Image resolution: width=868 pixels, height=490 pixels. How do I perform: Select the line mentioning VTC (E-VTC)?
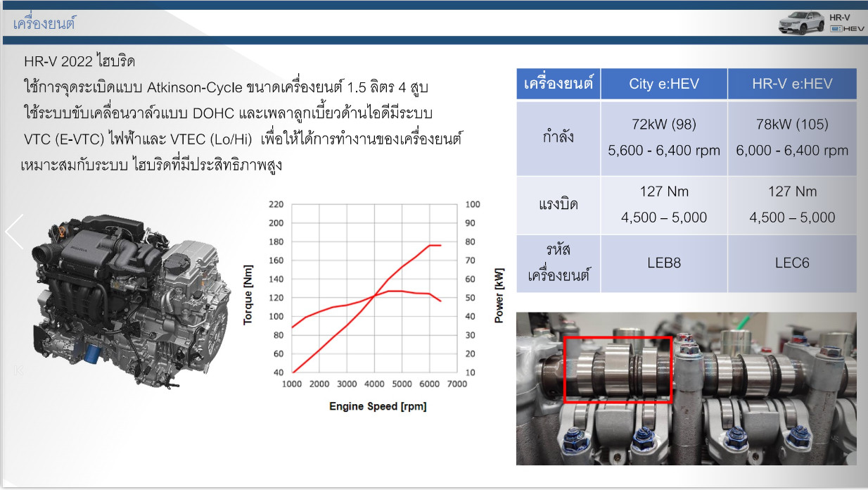click(x=242, y=139)
